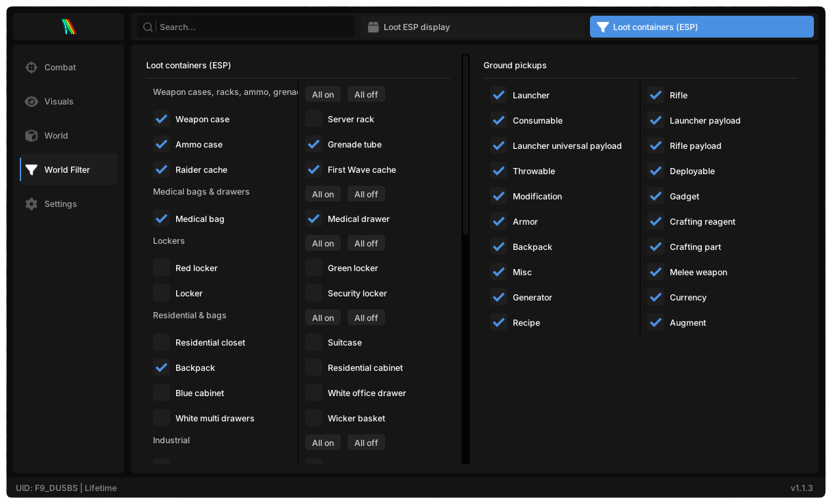Click All on for Industrial group
This screenshot has height=504, width=833.
tap(323, 443)
